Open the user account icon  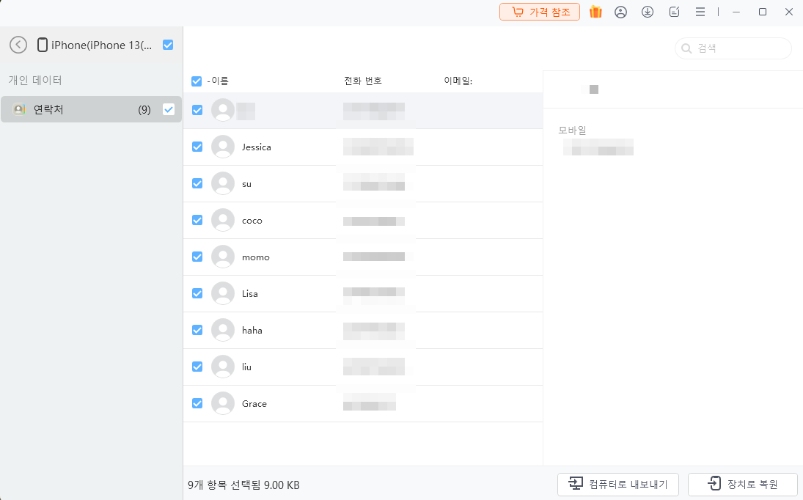tap(621, 12)
